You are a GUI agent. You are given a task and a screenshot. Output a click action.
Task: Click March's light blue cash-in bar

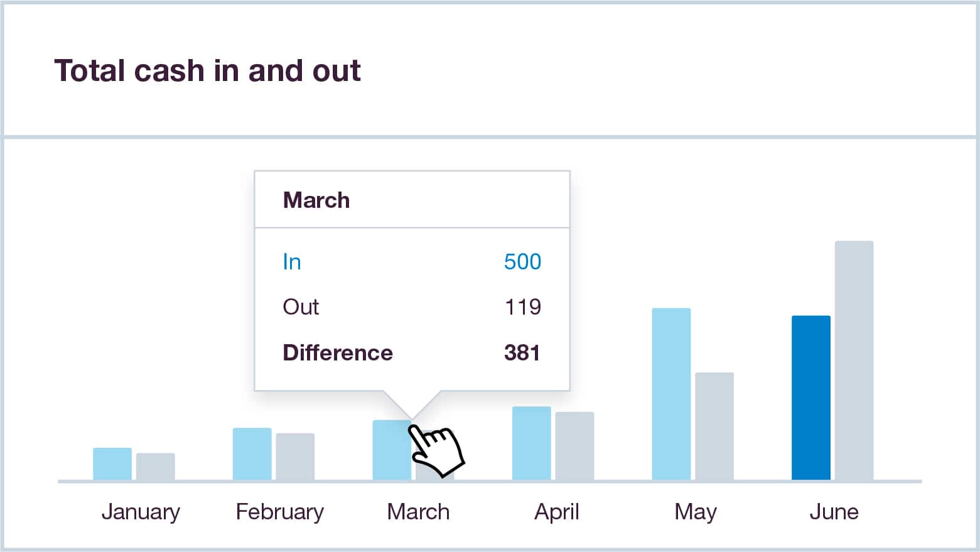coord(389,450)
